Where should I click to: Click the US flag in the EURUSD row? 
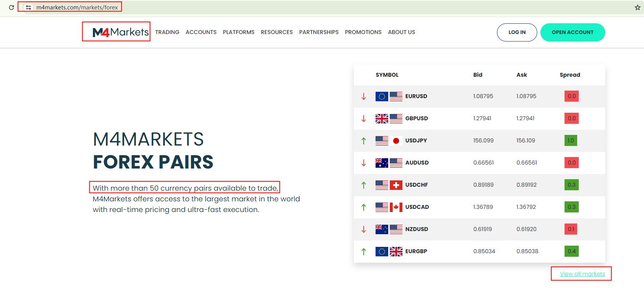396,96
